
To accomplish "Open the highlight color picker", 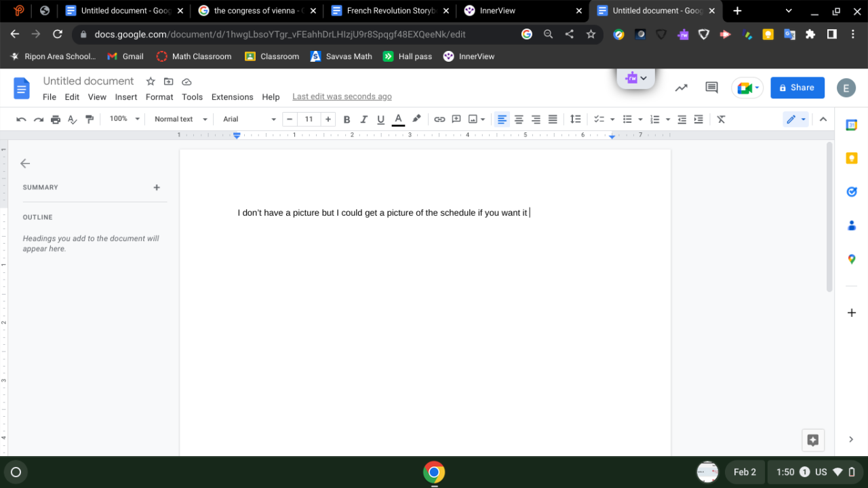I will point(416,119).
